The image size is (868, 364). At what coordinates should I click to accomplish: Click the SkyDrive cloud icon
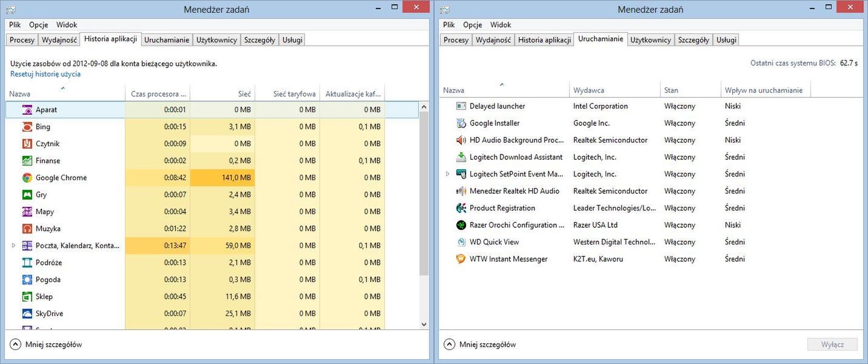27,314
